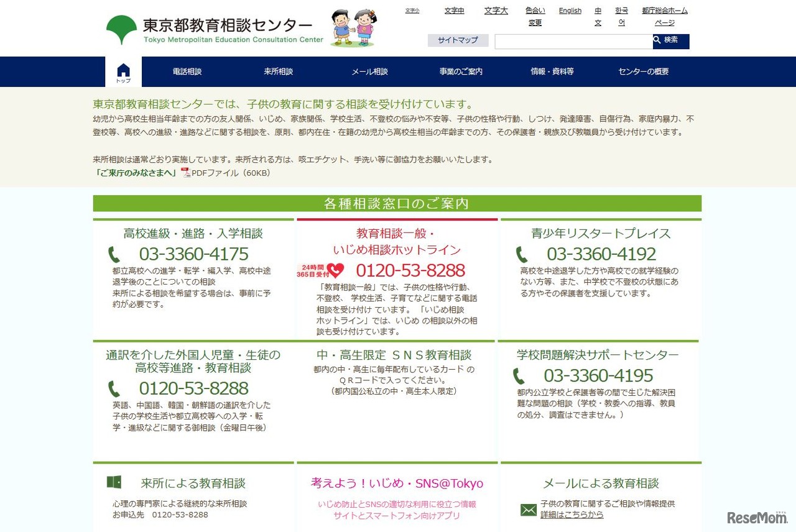
Task: Open the 情報・資料等 menu
Action: point(552,71)
